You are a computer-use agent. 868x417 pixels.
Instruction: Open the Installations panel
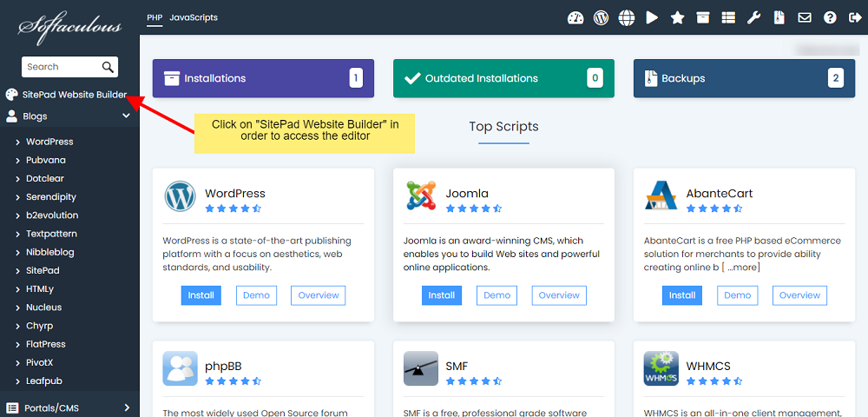(x=264, y=79)
